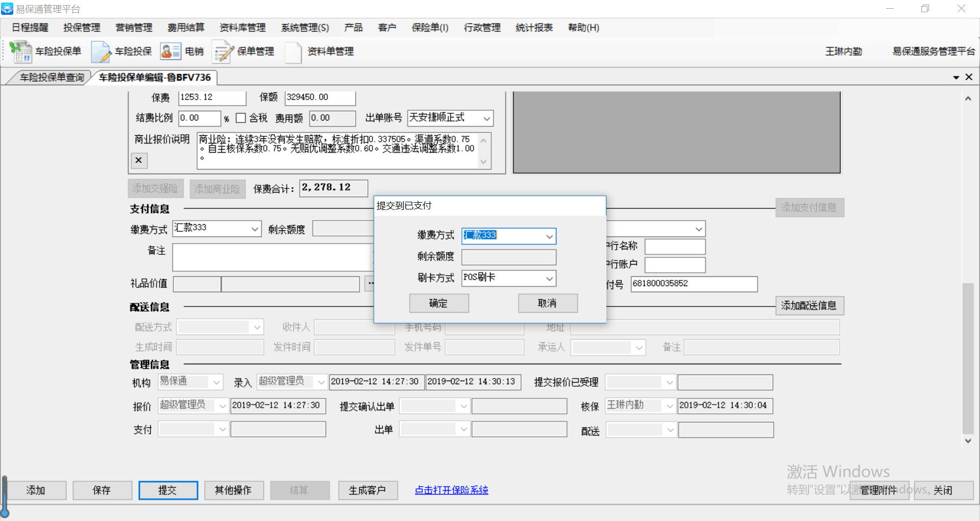Click 确定 in the payment dialog

438,303
